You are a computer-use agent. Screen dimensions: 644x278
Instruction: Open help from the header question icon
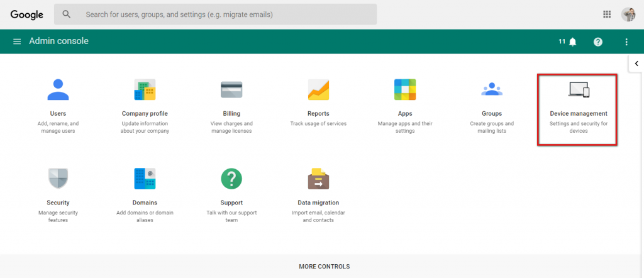click(x=598, y=42)
